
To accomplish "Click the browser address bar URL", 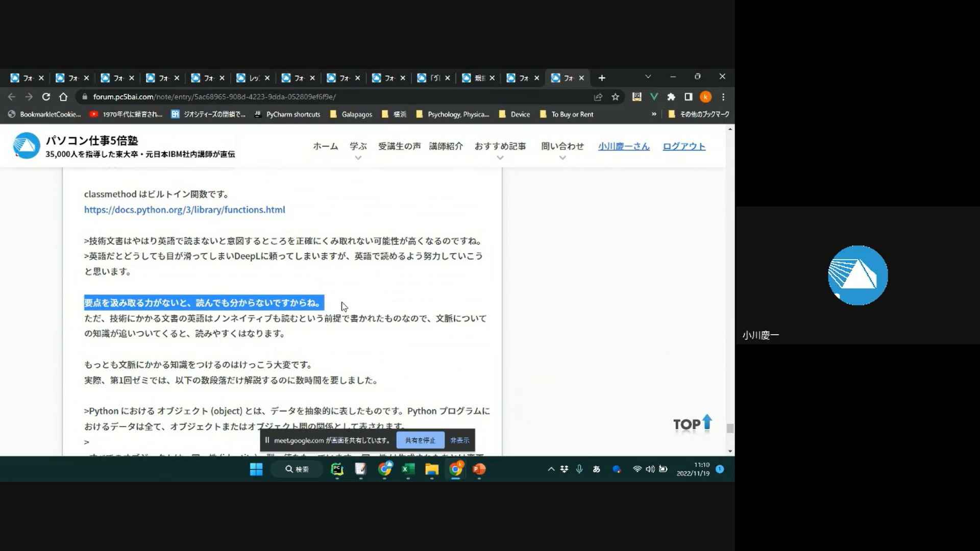I will (214, 97).
